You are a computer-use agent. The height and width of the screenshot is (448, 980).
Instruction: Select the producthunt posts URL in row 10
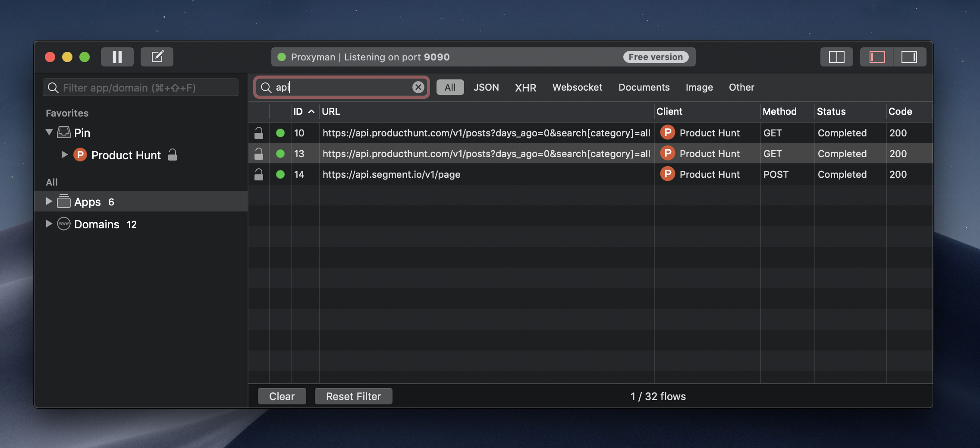point(487,133)
